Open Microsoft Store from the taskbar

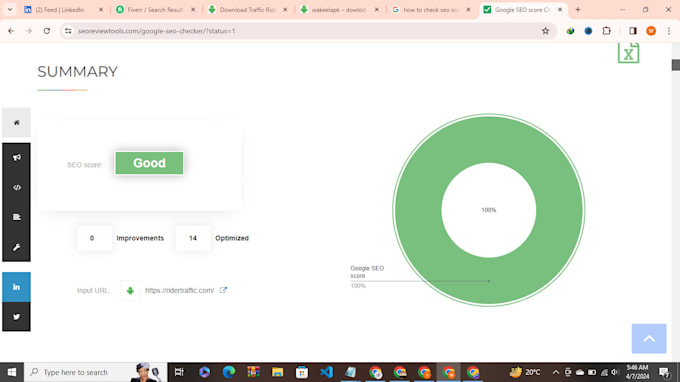coord(302,372)
